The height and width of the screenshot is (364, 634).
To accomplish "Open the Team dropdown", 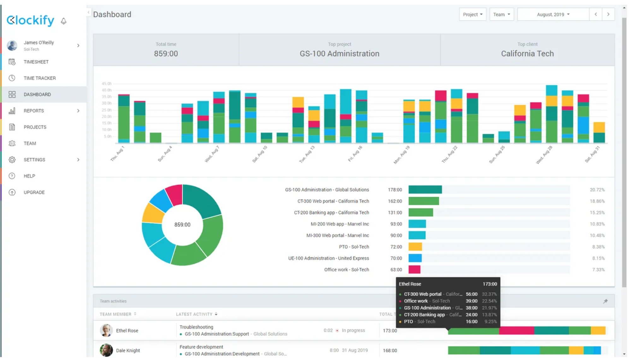I will 501,14.
